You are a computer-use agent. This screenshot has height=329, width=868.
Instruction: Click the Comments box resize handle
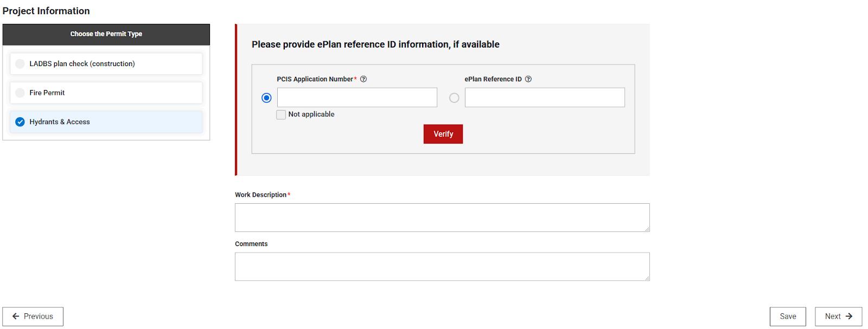coord(647,278)
